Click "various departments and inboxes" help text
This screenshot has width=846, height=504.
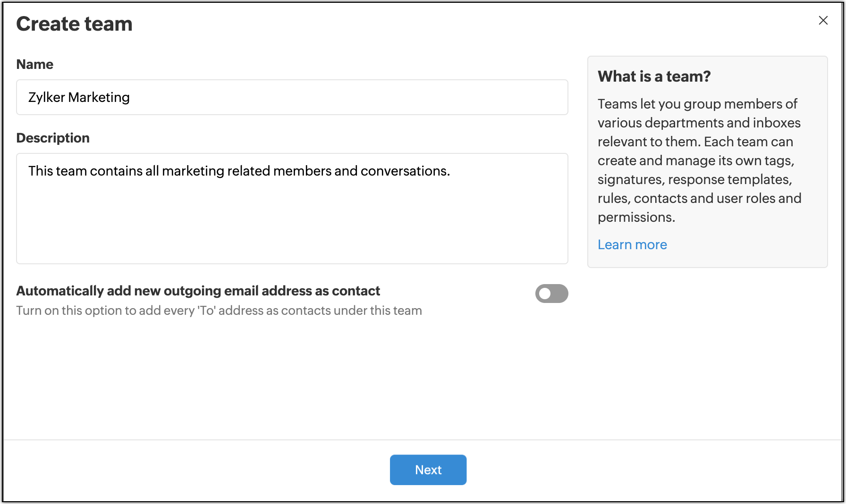tap(699, 123)
